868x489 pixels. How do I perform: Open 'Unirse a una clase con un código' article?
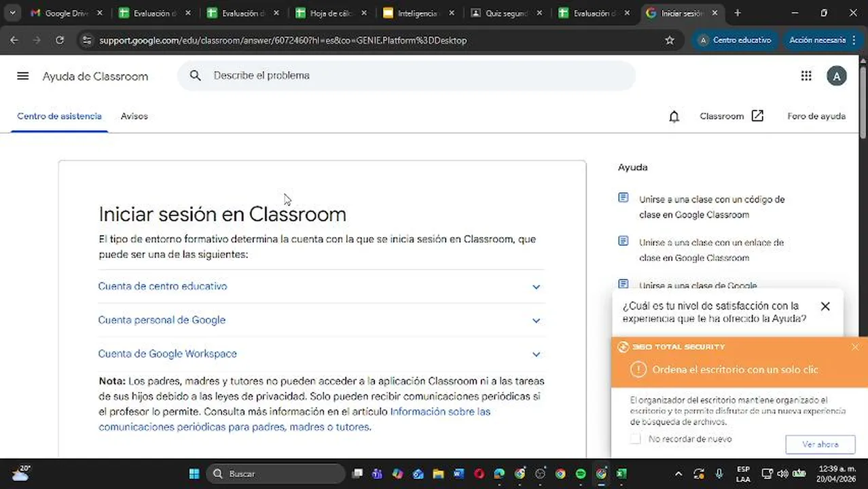coord(711,207)
